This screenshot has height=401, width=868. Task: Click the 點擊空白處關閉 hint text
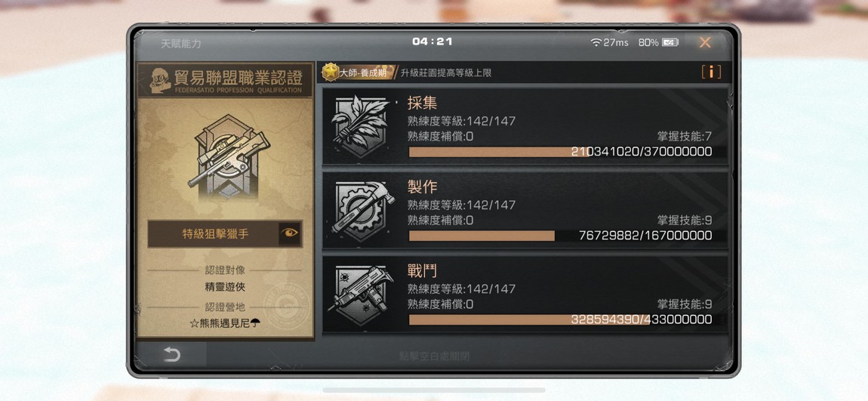coord(435,356)
